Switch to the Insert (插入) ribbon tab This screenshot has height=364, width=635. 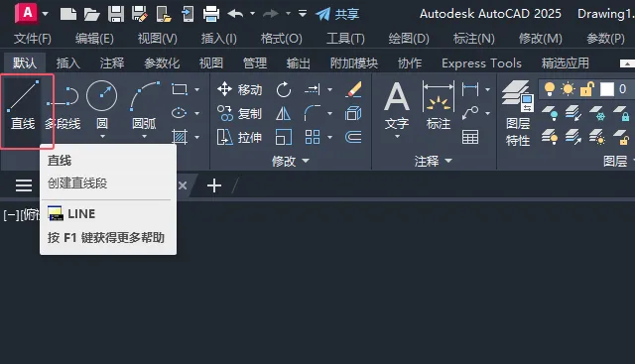[x=68, y=63]
